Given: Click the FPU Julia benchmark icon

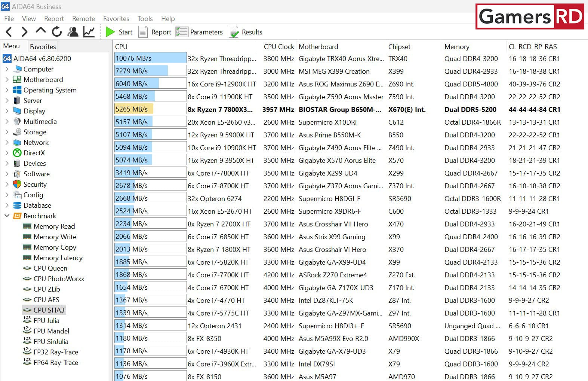Looking at the screenshot, I should click(27, 320).
